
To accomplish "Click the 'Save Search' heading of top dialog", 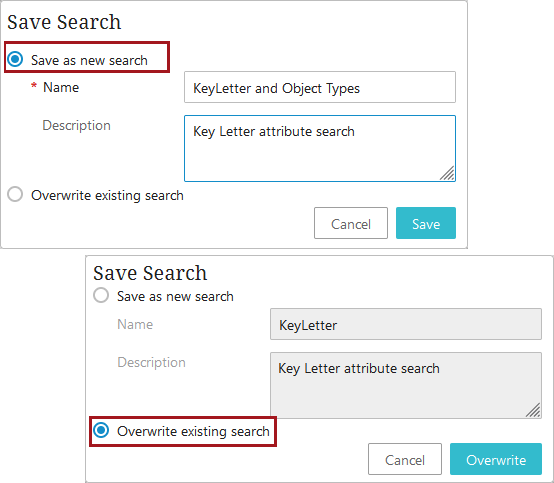I will click(x=64, y=22).
